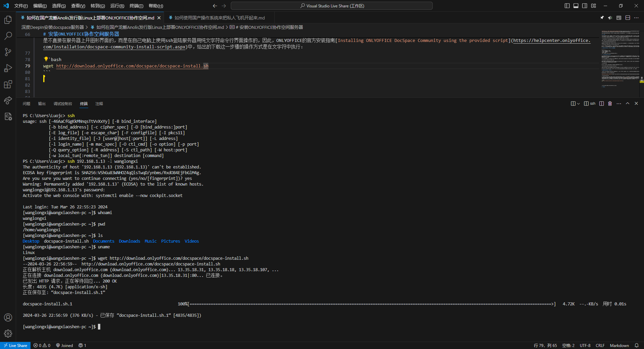Viewport: 644px width, 349px height.
Task: Kill terminal with the trash icon
Action: pos(610,104)
